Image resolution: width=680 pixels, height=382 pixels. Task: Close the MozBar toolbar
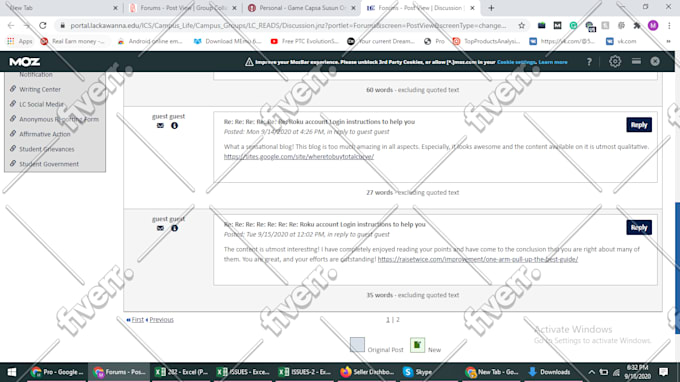[x=655, y=62]
